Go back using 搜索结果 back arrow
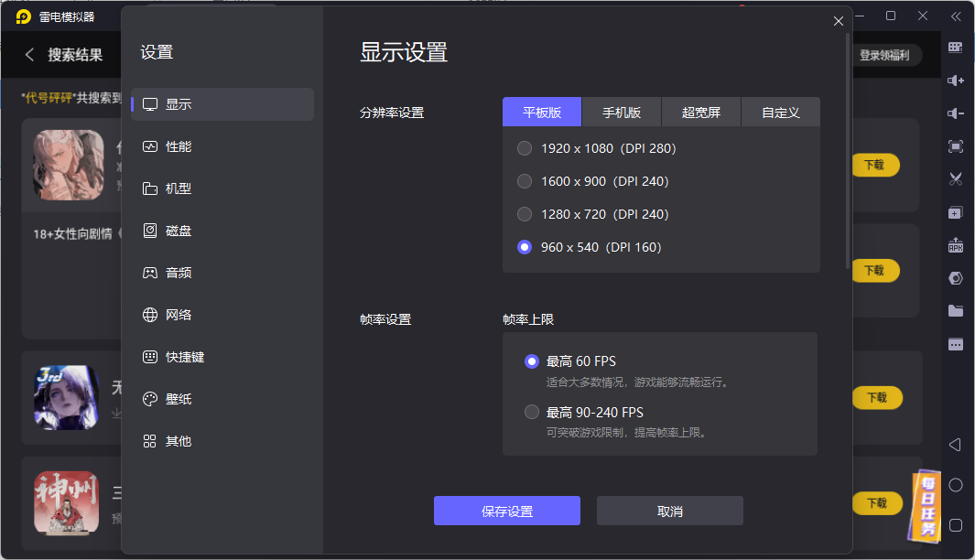Screen dimensions: 975x560 29,55
